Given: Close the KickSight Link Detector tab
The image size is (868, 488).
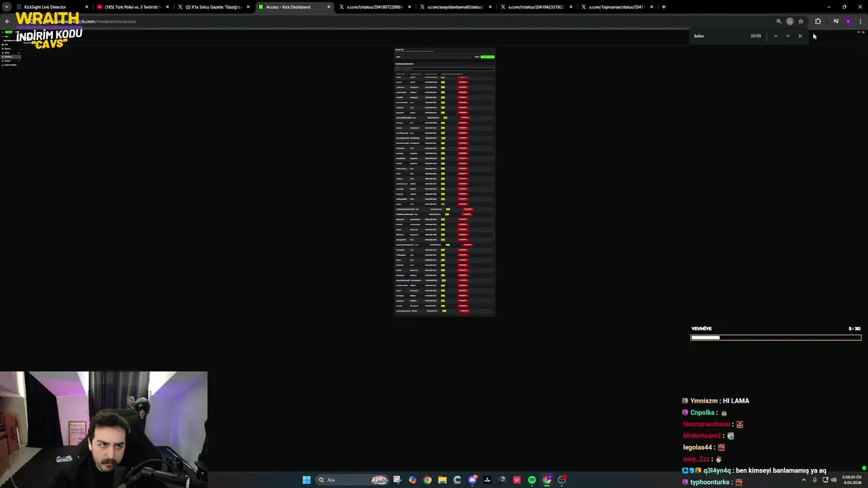Looking at the screenshot, I should [86, 7].
